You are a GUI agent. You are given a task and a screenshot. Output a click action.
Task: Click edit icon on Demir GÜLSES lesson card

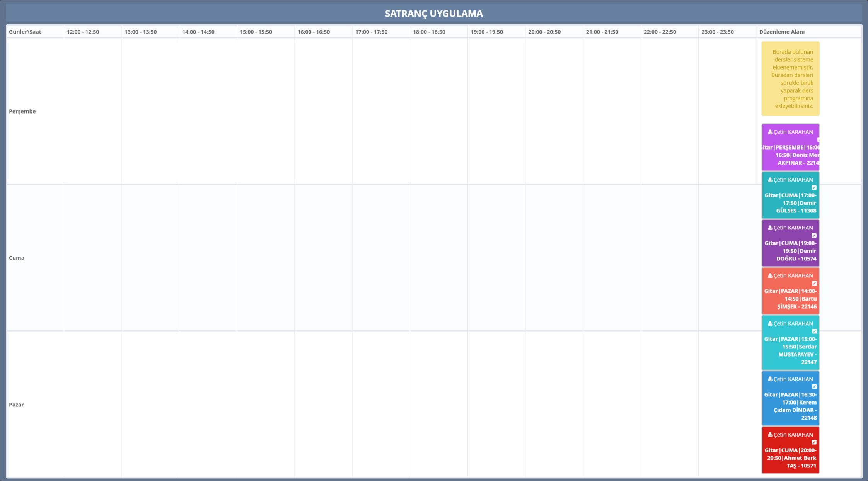(x=814, y=187)
